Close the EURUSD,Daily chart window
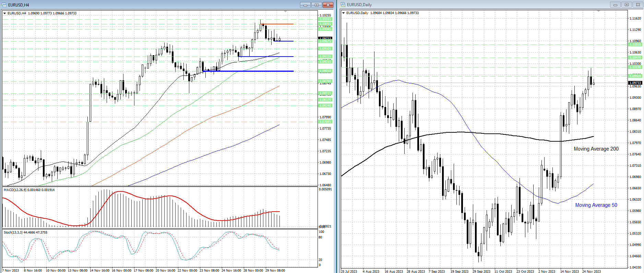The width and height of the screenshot is (644, 273). coord(638,5)
